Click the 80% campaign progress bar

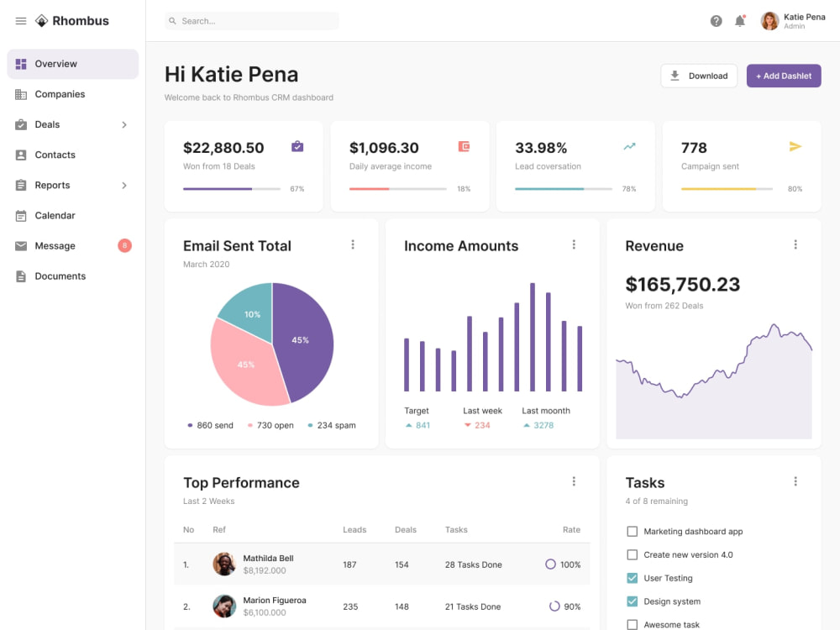727,188
